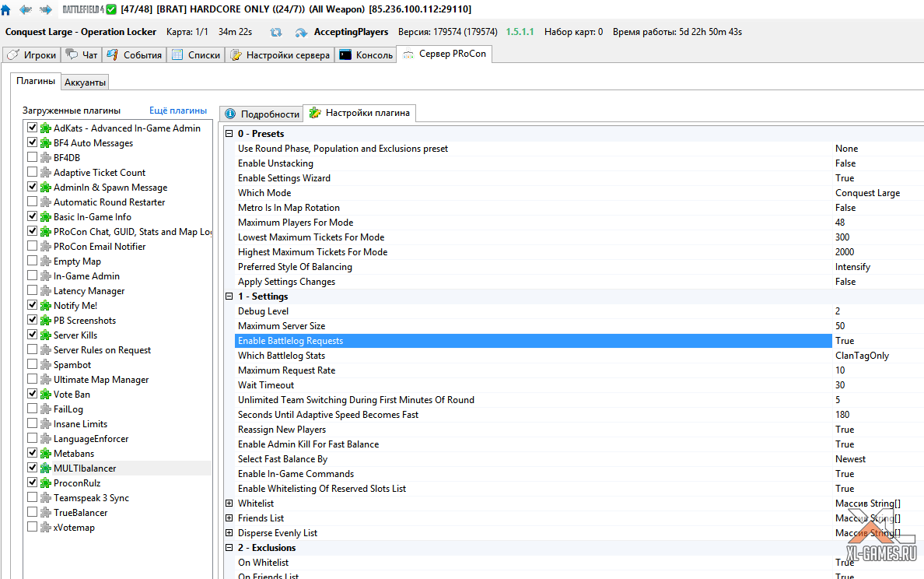Click the PRoCon Email Notifier plugin icon

45,247
